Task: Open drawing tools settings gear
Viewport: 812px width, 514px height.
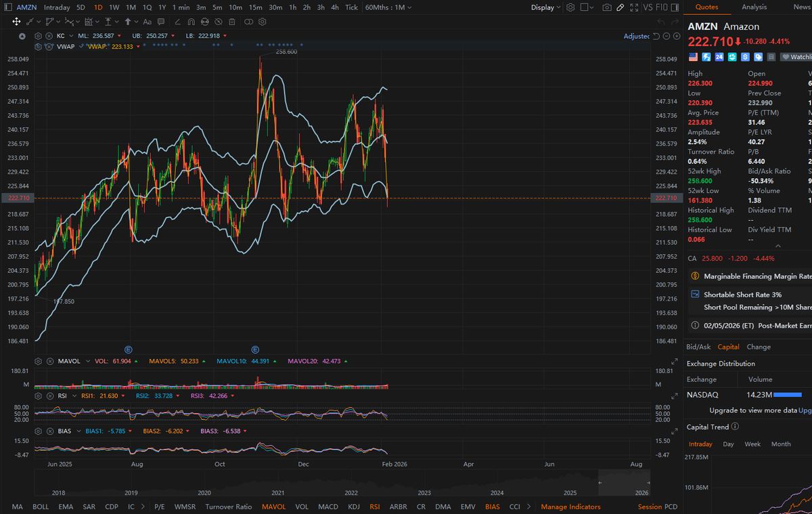Action: click(262, 22)
